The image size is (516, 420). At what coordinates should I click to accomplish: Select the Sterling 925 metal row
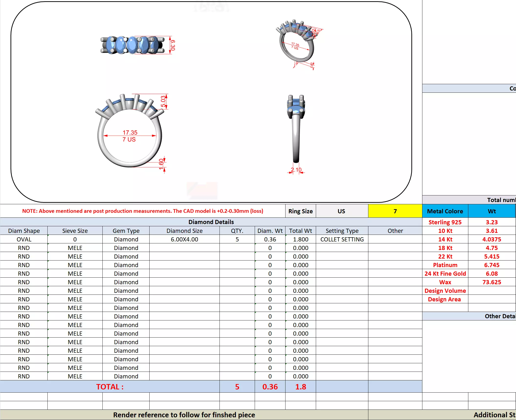coord(445,222)
